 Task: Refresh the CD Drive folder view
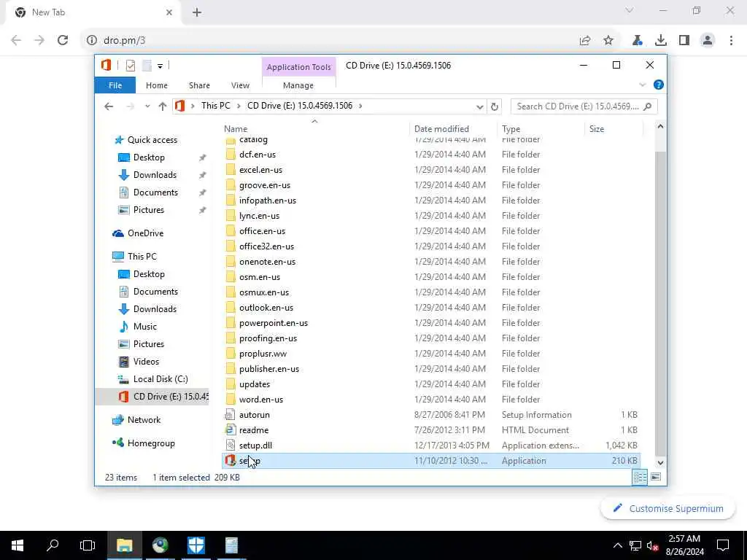(x=495, y=106)
